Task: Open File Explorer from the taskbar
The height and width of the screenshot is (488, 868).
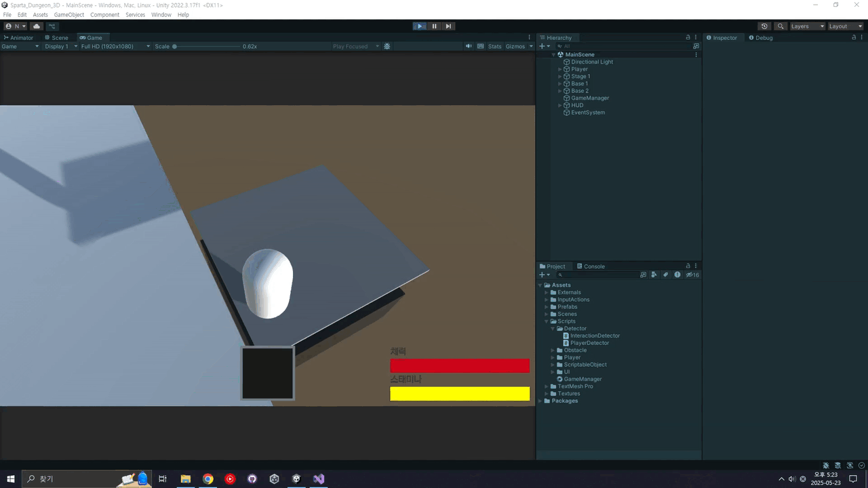Action: [185, 479]
